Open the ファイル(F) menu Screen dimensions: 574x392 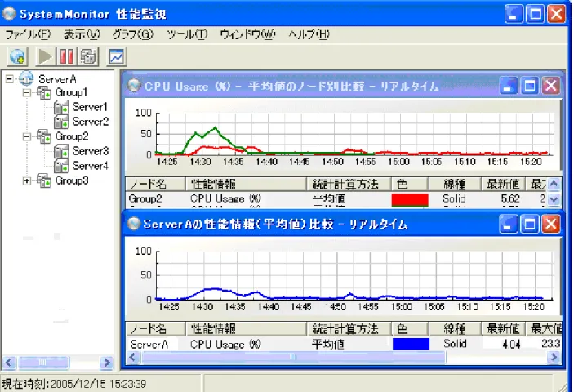point(28,34)
